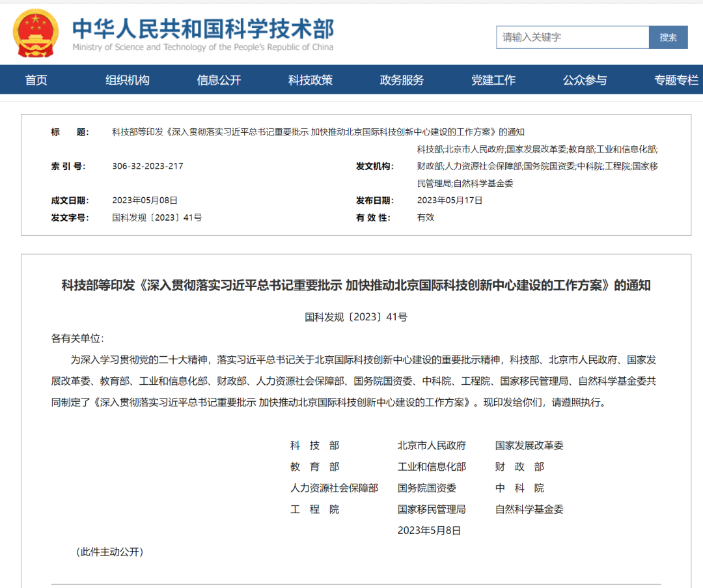703x588 pixels.
Task: Click the national emblem logo
Action: [35, 33]
